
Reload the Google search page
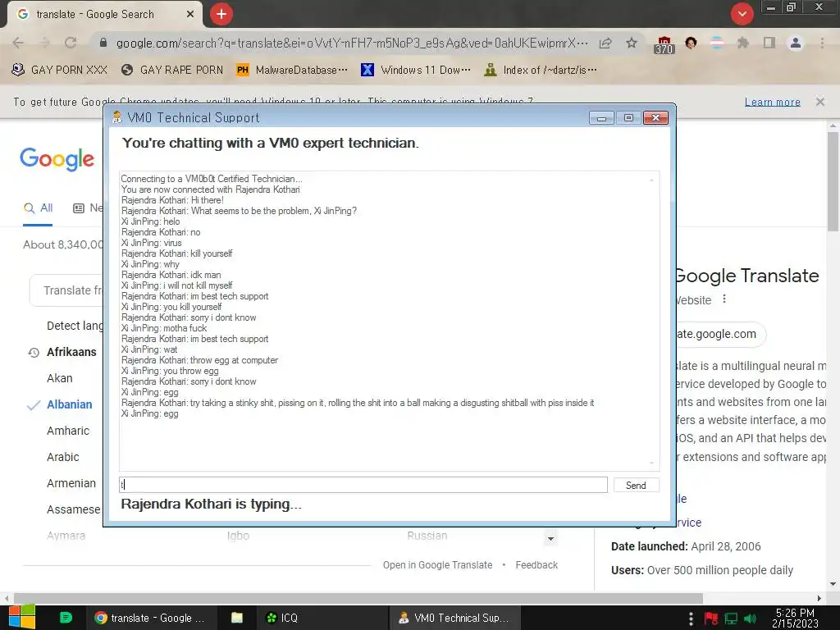pos(71,43)
